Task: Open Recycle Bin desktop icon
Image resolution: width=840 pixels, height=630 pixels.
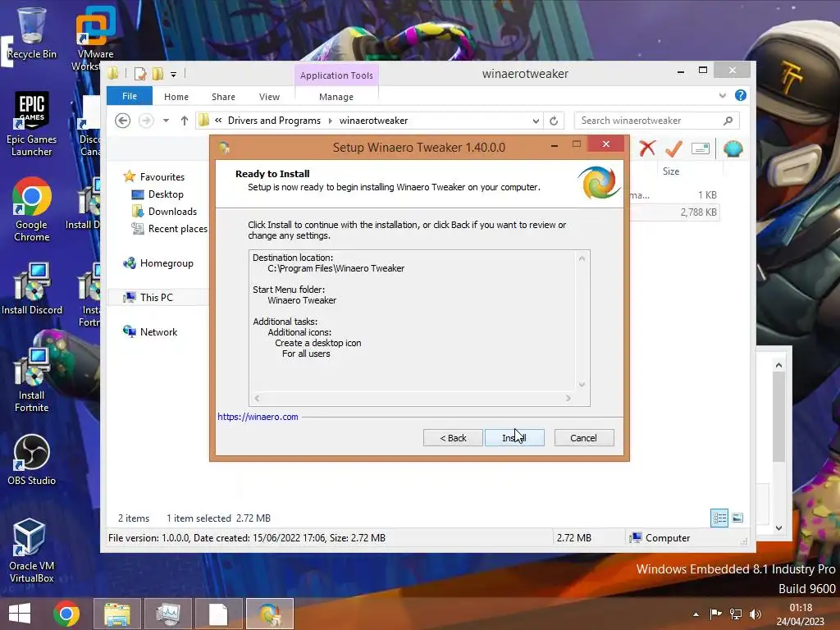Action: point(32,32)
